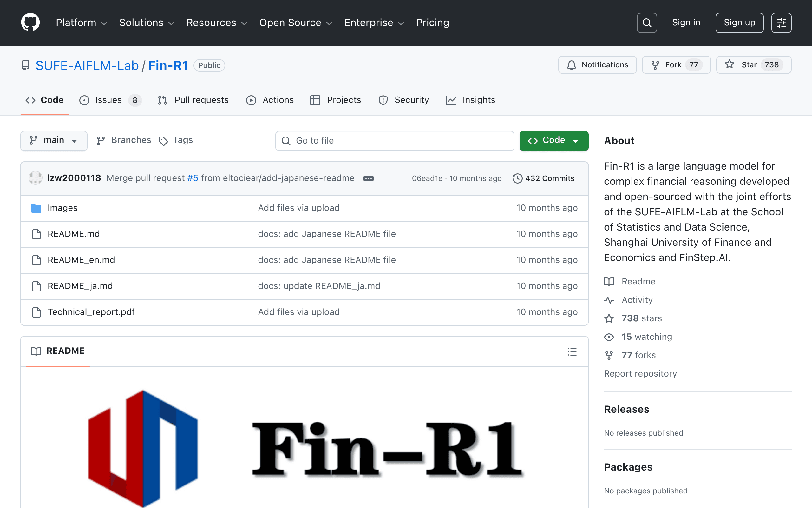Open README.md file
This screenshot has width=812, height=508.
[74, 234]
